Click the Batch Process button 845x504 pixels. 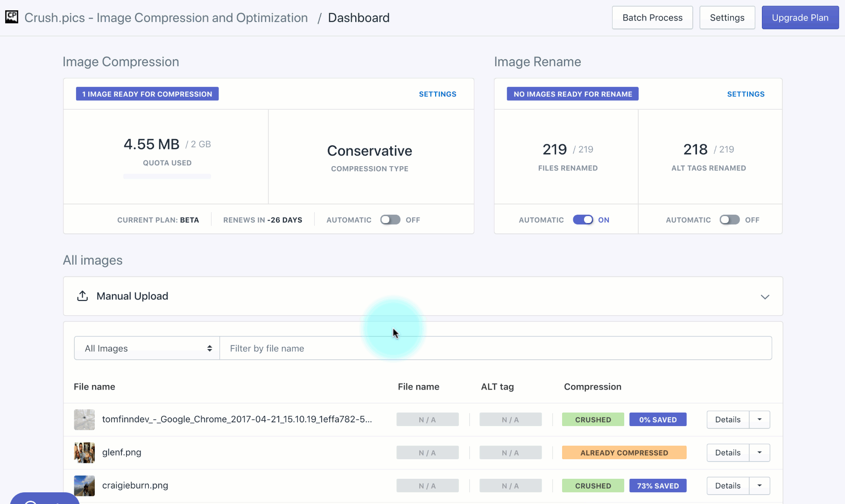(x=652, y=18)
